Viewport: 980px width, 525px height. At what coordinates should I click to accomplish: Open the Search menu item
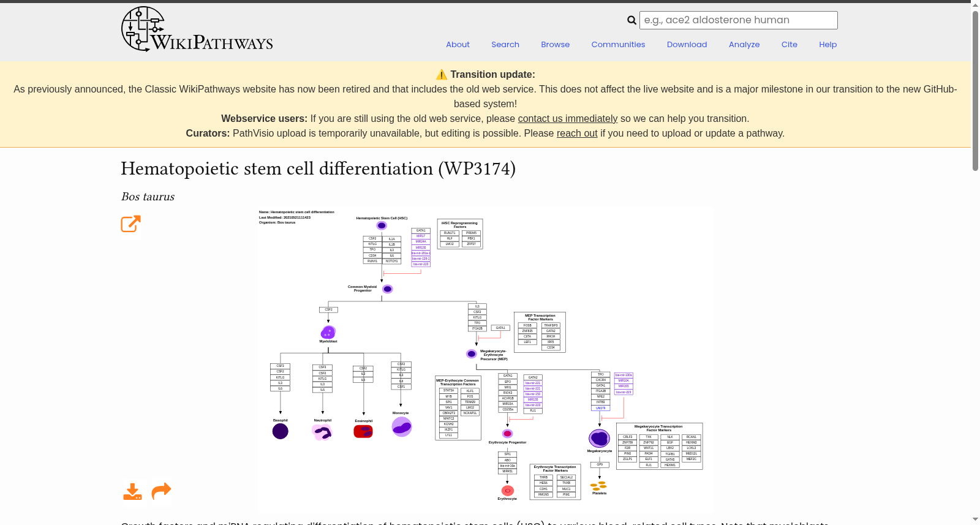(x=505, y=45)
